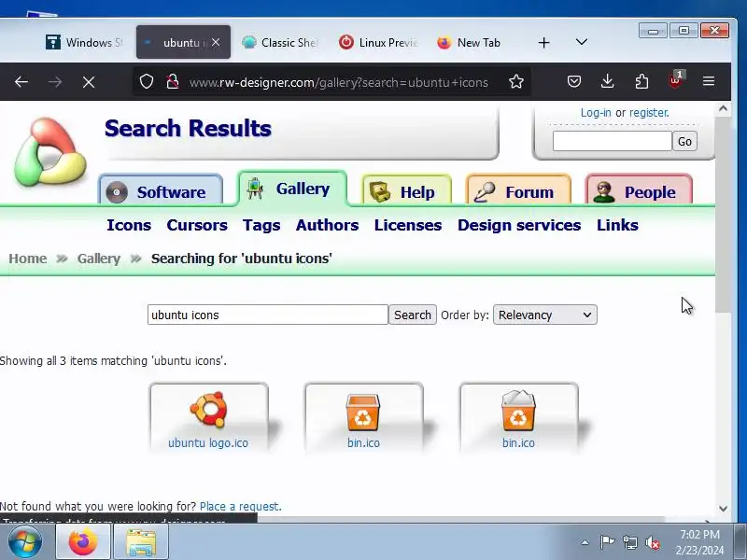The height and width of the screenshot is (560, 747).
Task: Focus the site search box near Go
Action: tap(613, 141)
